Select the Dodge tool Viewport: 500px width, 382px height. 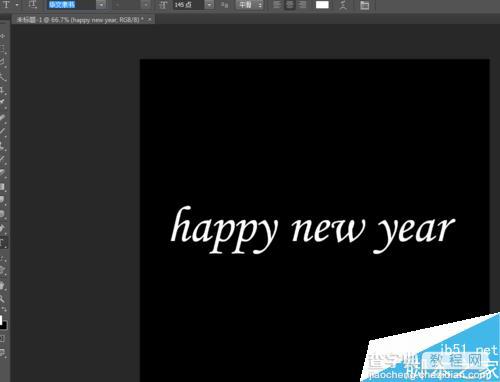(x=3, y=214)
